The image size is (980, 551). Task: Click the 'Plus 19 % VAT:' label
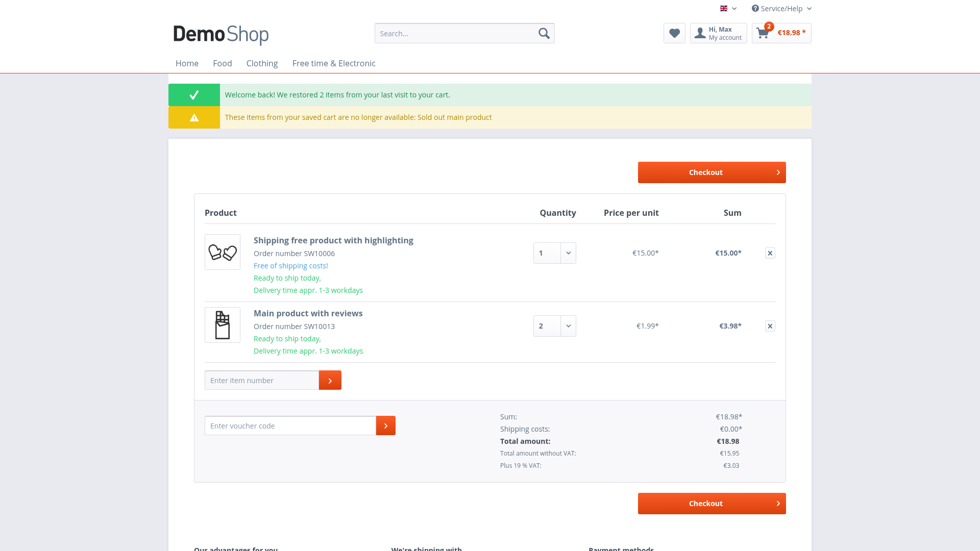[521, 465]
